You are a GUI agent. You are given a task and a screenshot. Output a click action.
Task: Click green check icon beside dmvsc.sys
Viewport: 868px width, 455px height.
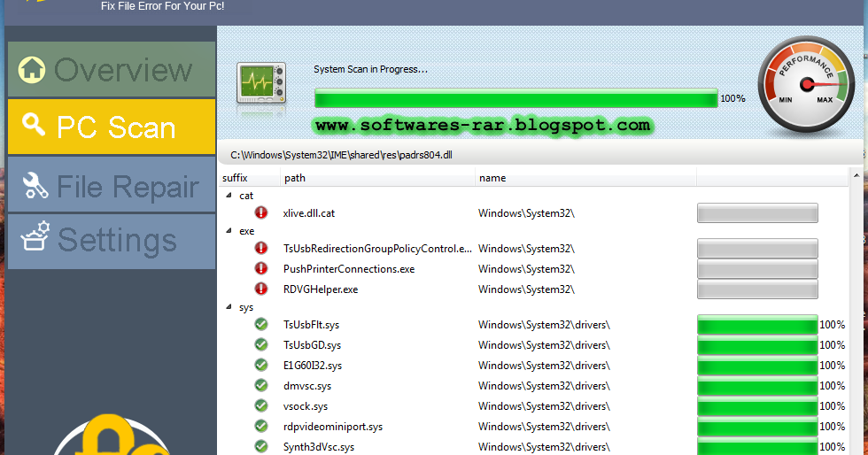click(261, 385)
